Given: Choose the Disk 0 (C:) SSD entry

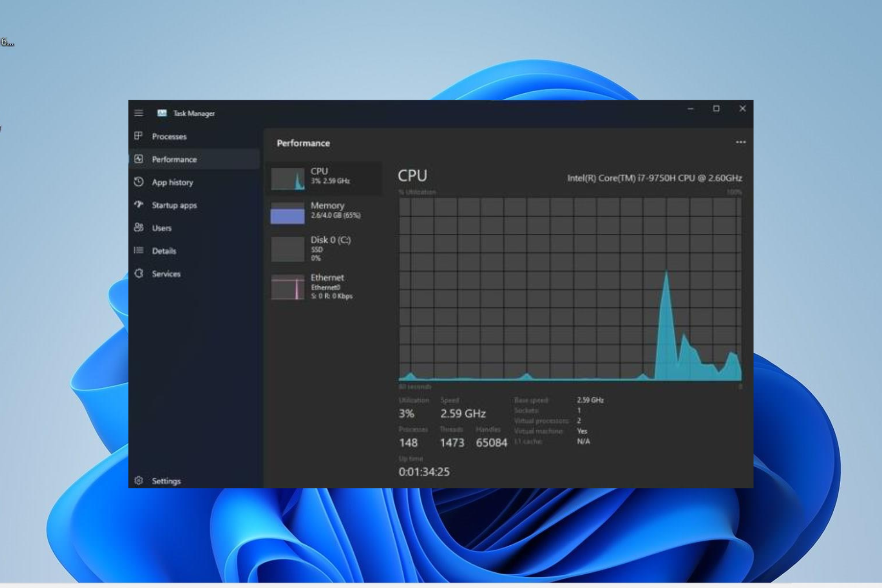Looking at the screenshot, I should [330, 249].
